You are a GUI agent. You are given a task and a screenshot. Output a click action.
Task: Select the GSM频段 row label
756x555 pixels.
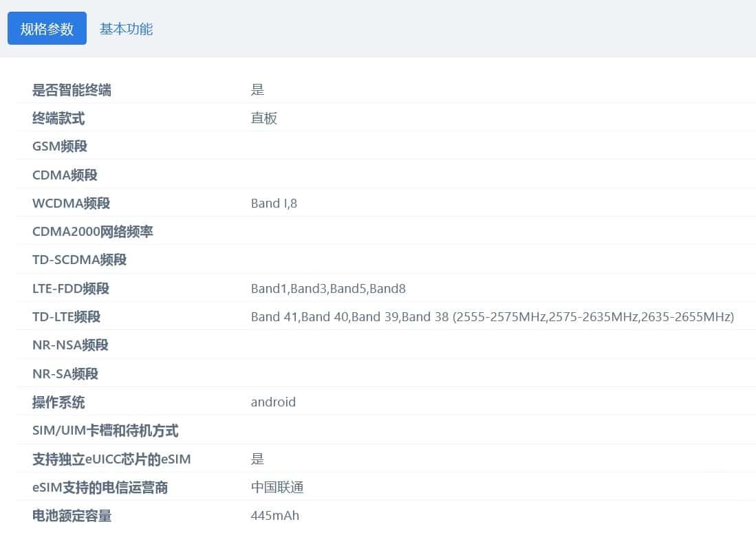coord(60,146)
